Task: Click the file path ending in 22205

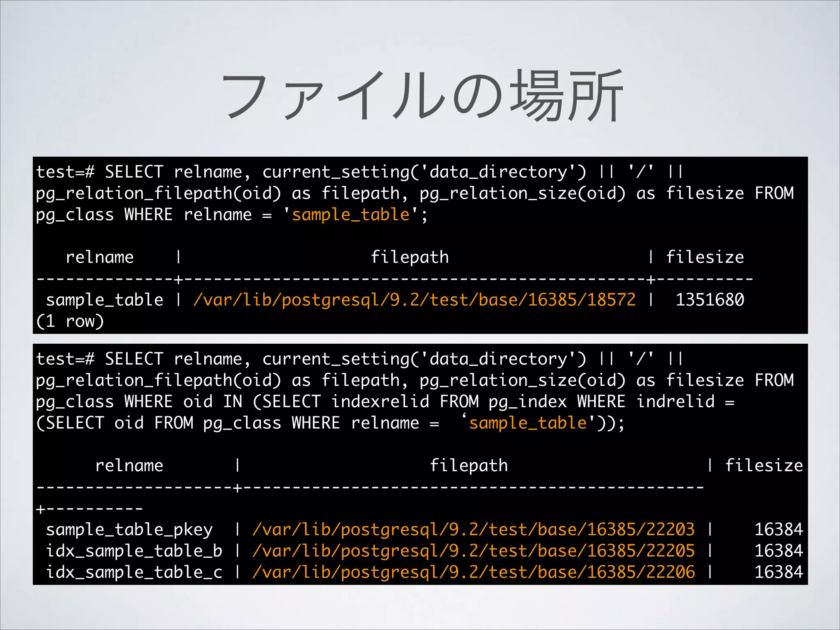Action: click(x=474, y=551)
